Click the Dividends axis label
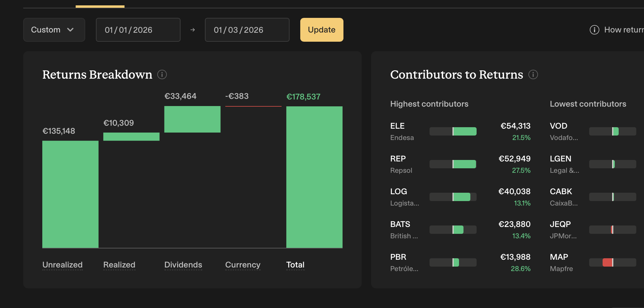The image size is (644, 308). (183, 265)
